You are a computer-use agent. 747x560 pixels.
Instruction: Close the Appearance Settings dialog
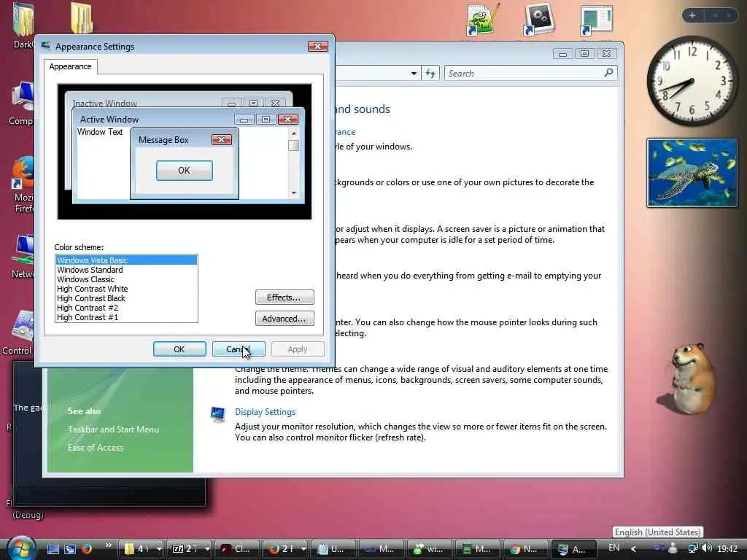click(x=317, y=46)
